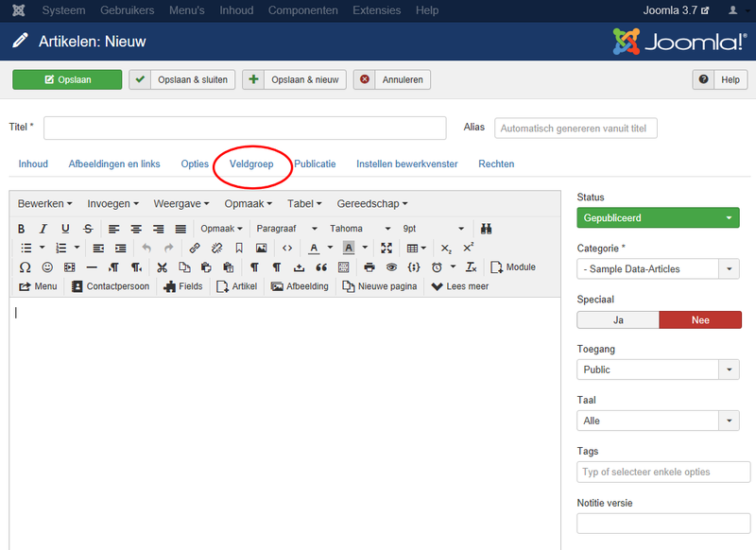Justify text fully
The height and width of the screenshot is (550, 756).
[x=180, y=229]
